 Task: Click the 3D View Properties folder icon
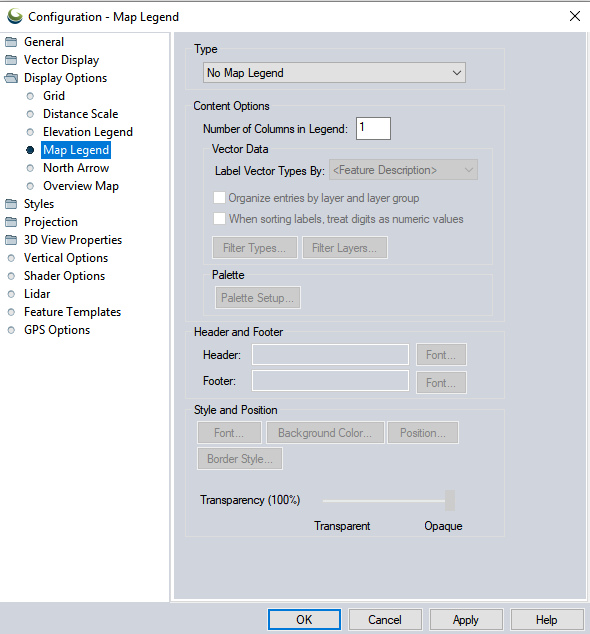[11, 240]
